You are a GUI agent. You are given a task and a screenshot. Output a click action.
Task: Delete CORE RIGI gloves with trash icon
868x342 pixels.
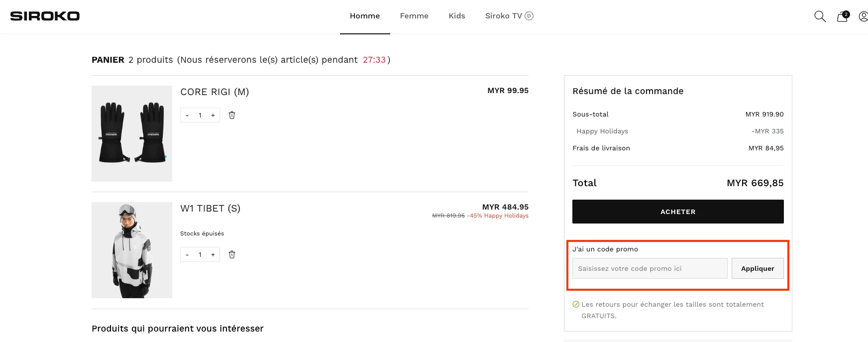[x=232, y=115]
